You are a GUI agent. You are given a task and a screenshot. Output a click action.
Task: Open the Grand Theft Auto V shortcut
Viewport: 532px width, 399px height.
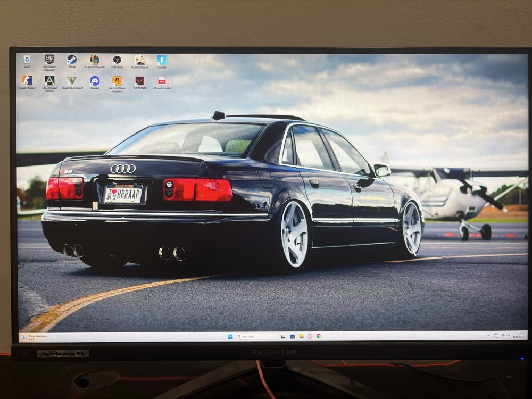click(x=72, y=82)
